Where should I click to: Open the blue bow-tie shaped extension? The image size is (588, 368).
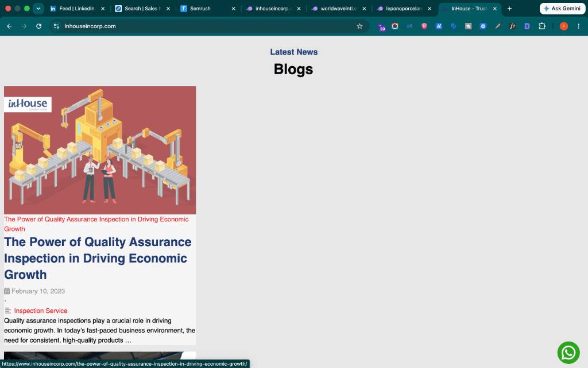tap(409, 26)
